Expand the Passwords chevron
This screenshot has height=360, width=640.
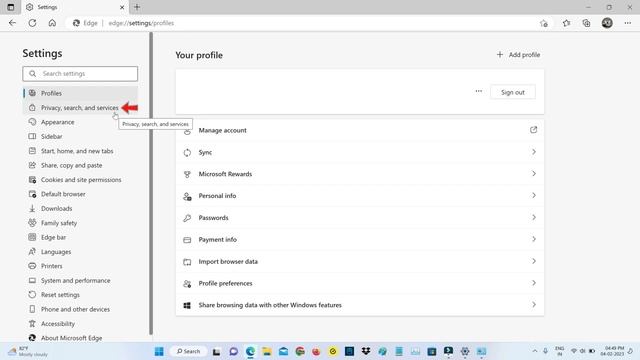coord(534,218)
